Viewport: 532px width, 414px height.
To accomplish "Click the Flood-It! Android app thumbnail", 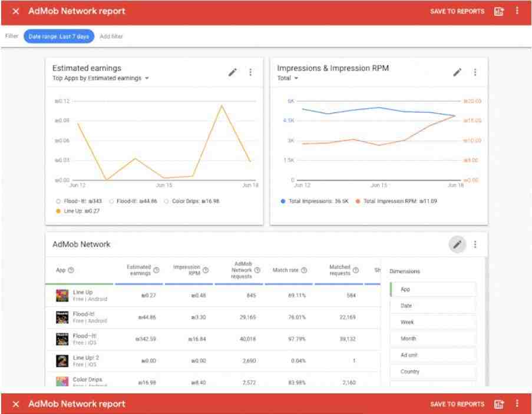I will coord(62,317).
